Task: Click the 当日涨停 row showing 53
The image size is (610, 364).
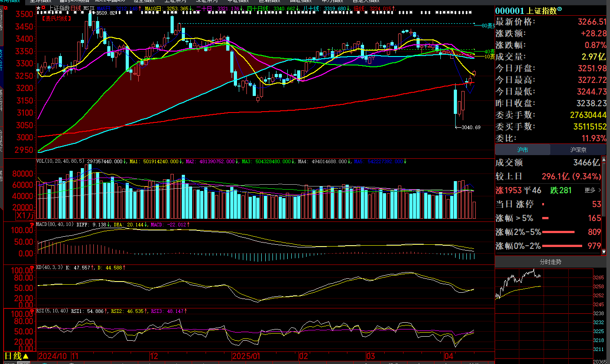Action: pyautogui.click(x=548, y=204)
